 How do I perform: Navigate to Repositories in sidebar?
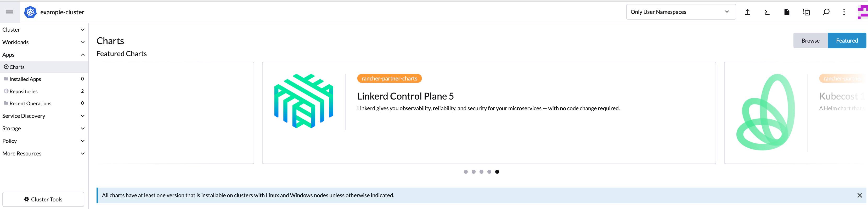pyautogui.click(x=24, y=91)
